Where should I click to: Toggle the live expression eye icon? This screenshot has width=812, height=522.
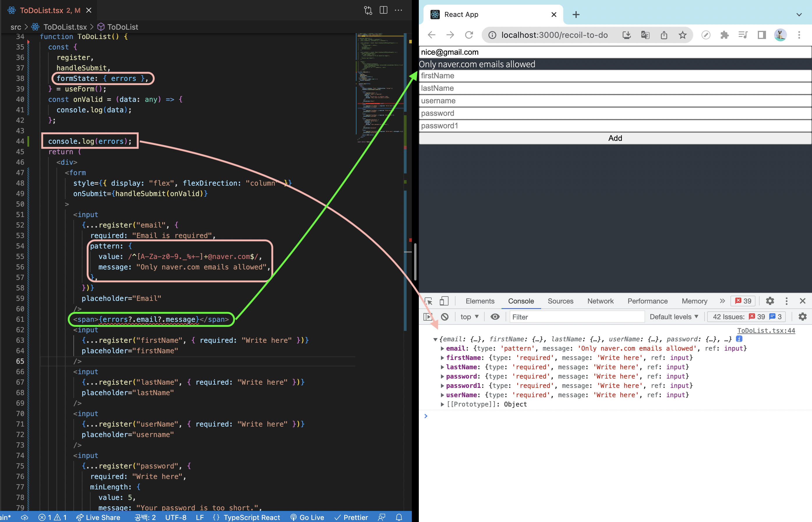click(495, 317)
